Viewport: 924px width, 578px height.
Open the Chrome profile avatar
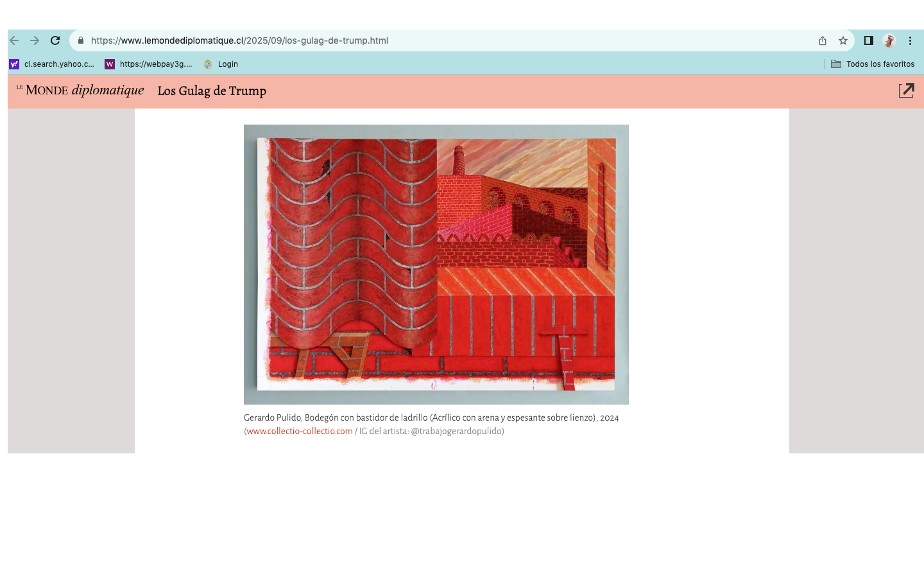pos(889,40)
